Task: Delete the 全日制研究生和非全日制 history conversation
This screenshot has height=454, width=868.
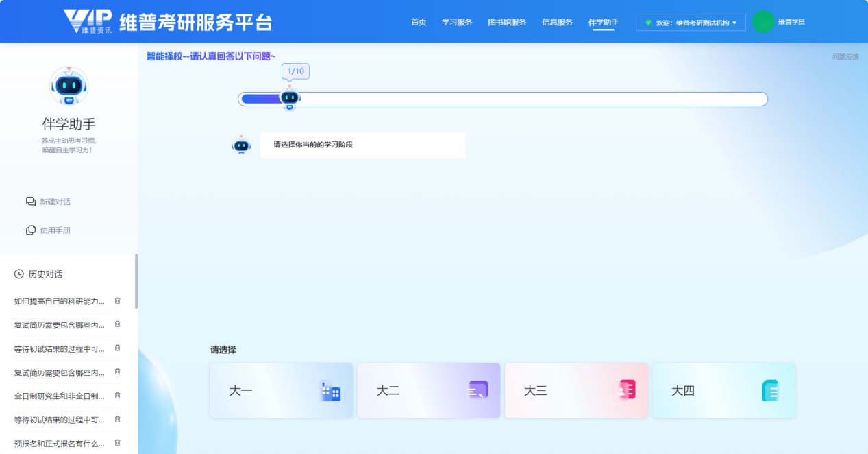Action: point(117,396)
